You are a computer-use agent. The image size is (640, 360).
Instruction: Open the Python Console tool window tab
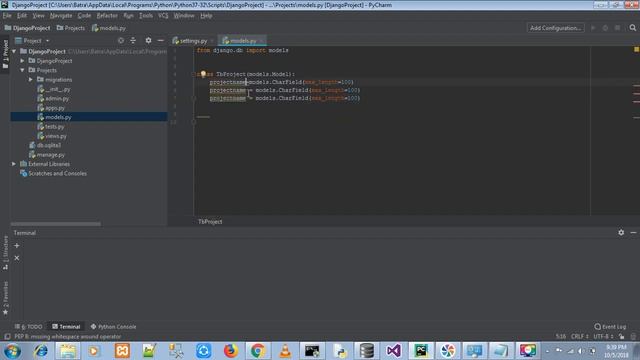[x=113, y=327]
